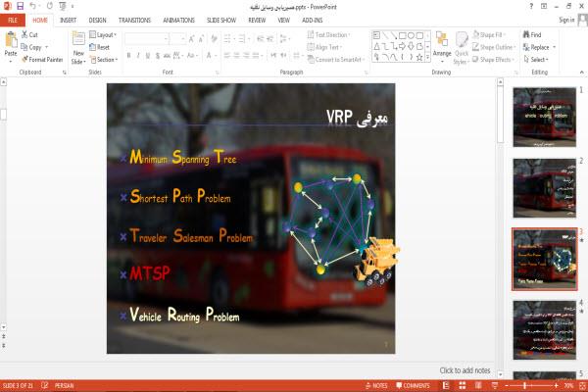Screen dimensions: 588x392
Task: Switch to Reading View icon
Action: coord(478,385)
